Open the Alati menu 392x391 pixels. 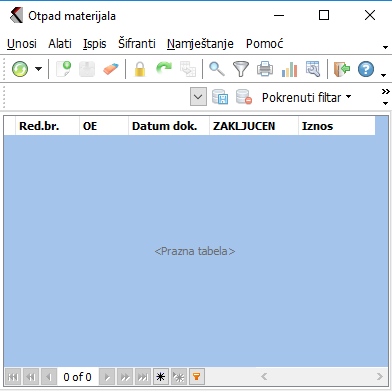pyautogui.click(x=60, y=44)
